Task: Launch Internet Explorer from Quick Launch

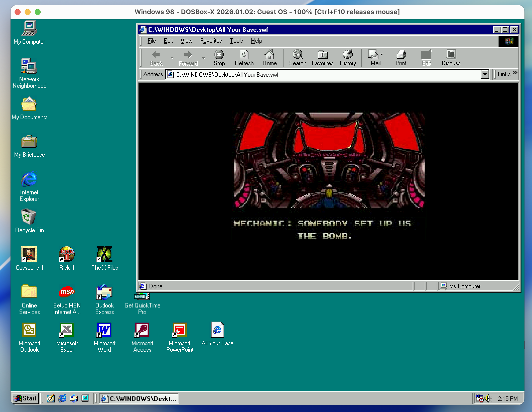Action: (x=62, y=398)
